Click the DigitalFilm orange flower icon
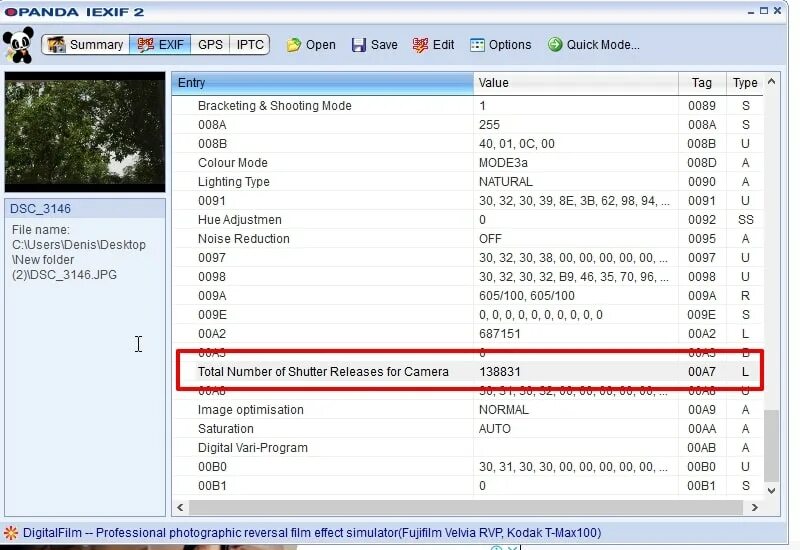The width and height of the screenshot is (800, 550). pyautogui.click(x=11, y=533)
